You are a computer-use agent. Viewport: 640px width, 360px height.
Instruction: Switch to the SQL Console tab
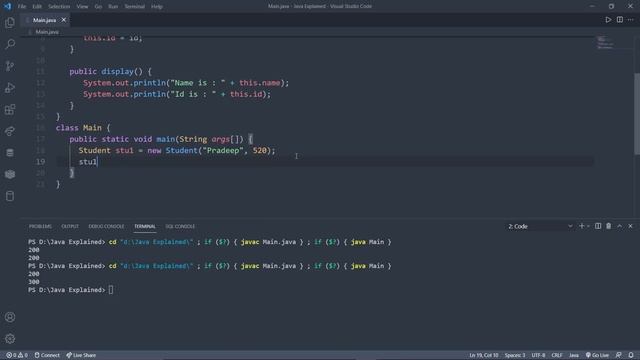(x=180, y=226)
